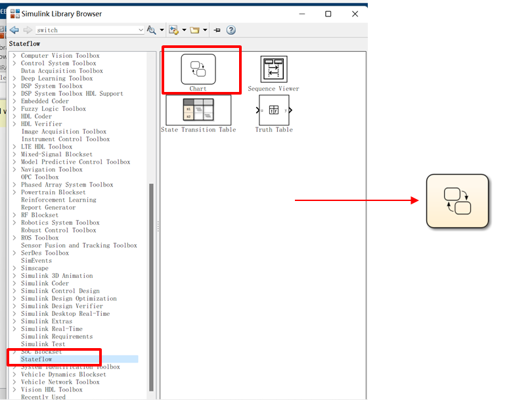Expand the DSP System Toolbox node
The image size is (532, 400).
click(x=14, y=86)
